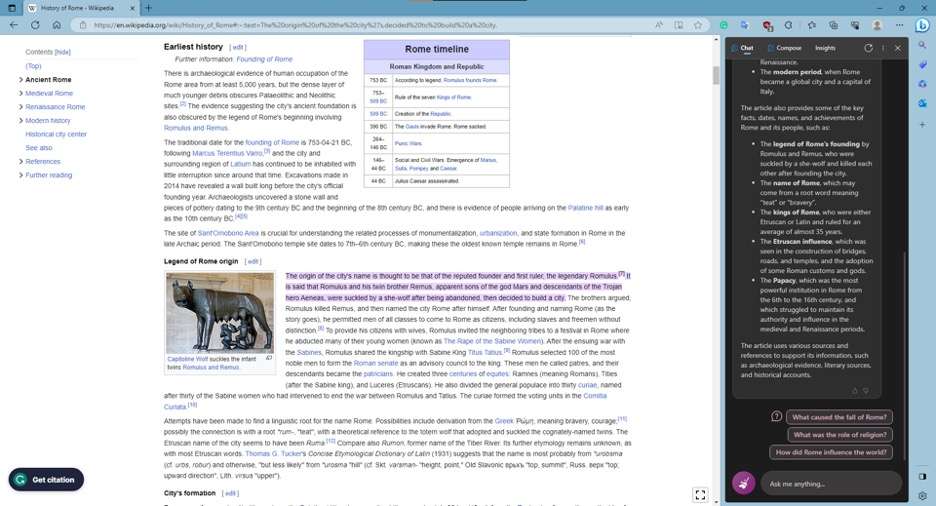The width and height of the screenshot is (936, 506).
Task: Open sidebar settings gear icon
Action: [923, 495]
